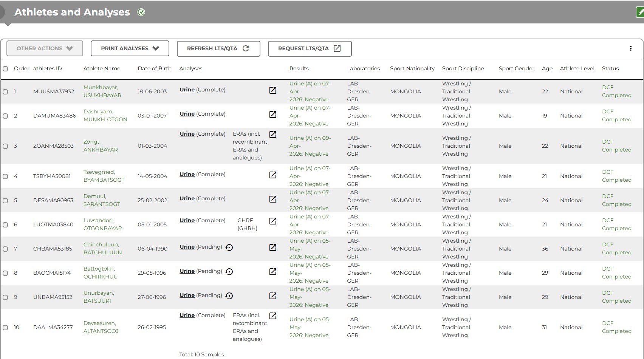Click the history clock icon in Battogtokh OCHIRKHUU row
The image size is (644, 359).
tap(229, 272)
